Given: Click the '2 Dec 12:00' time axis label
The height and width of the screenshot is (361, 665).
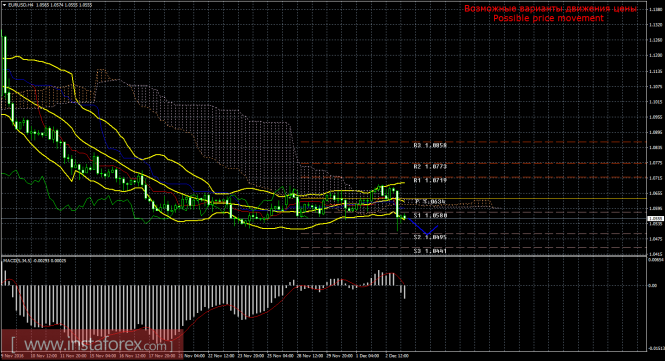Looking at the screenshot, I should pyautogui.click(x=397, y=356).
